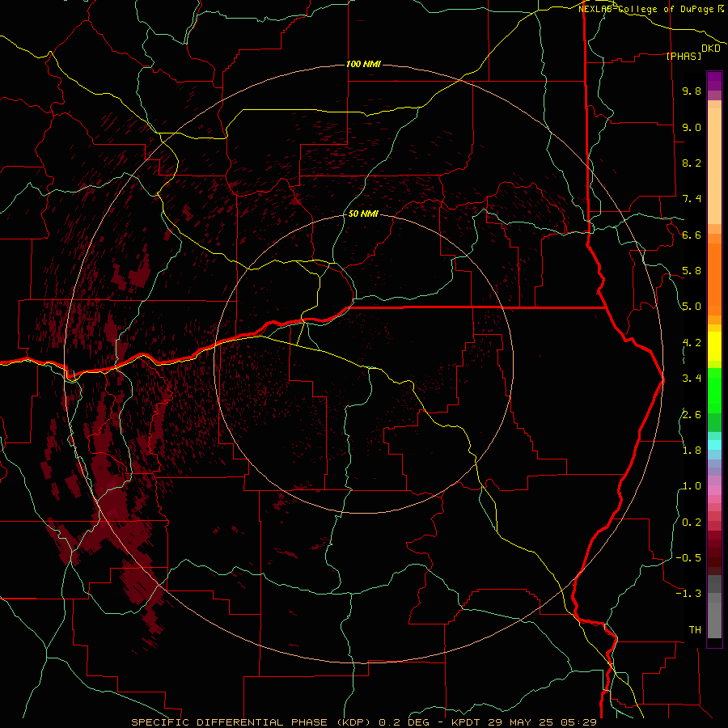Click the 'KPDT' station identifier
This screenshot has width=728, height=728.
(x=465, y=722)
